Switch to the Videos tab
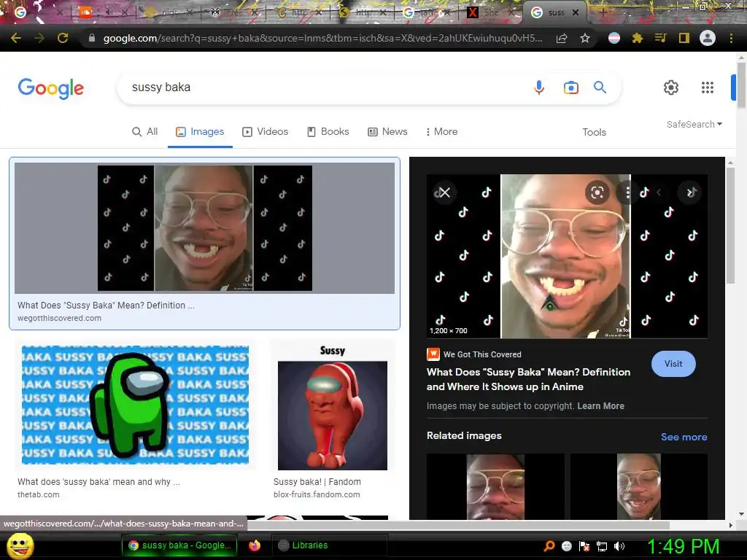The height and width of the screenshot is (560, 747). [266, 131]
